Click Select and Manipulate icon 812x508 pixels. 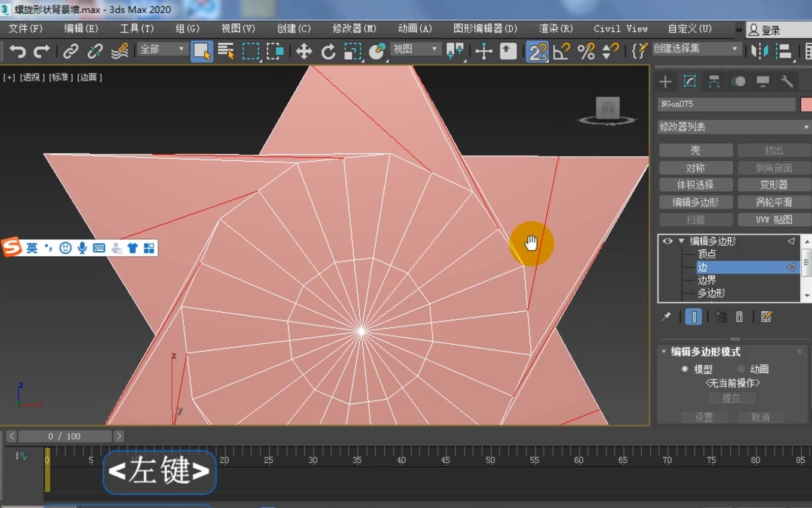tap(484, 51)
